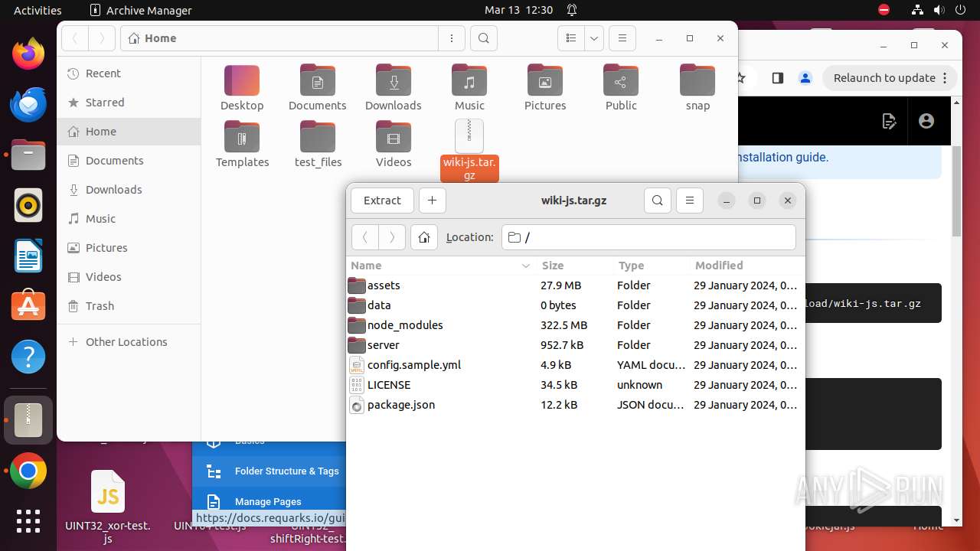Open Ubuntu Software from the dock
This screenshot has height=551, width=980.
pyautogui.click(x=28, y=306)
